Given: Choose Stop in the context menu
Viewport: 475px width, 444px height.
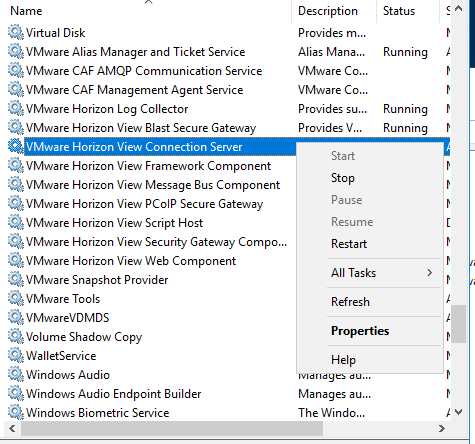Looking at the screenshot, I should 342,178.
